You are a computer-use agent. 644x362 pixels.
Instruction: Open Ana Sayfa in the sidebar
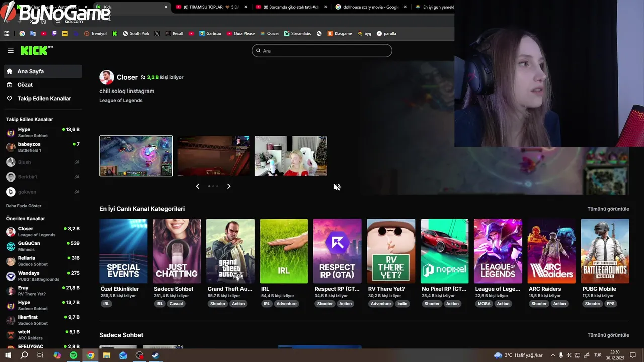pyautogui.click(x=43, y=71)
